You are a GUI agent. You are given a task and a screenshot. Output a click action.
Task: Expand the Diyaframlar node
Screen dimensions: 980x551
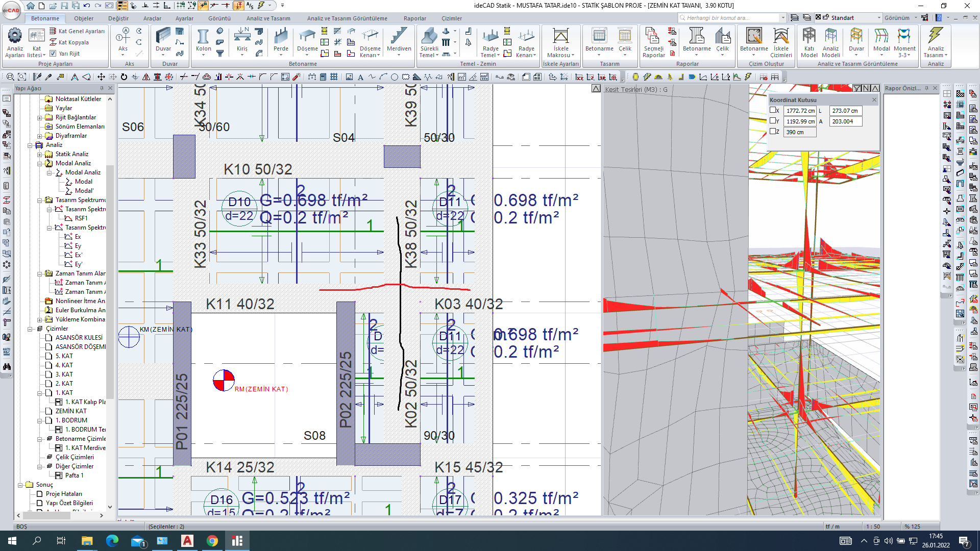[40, 136]
